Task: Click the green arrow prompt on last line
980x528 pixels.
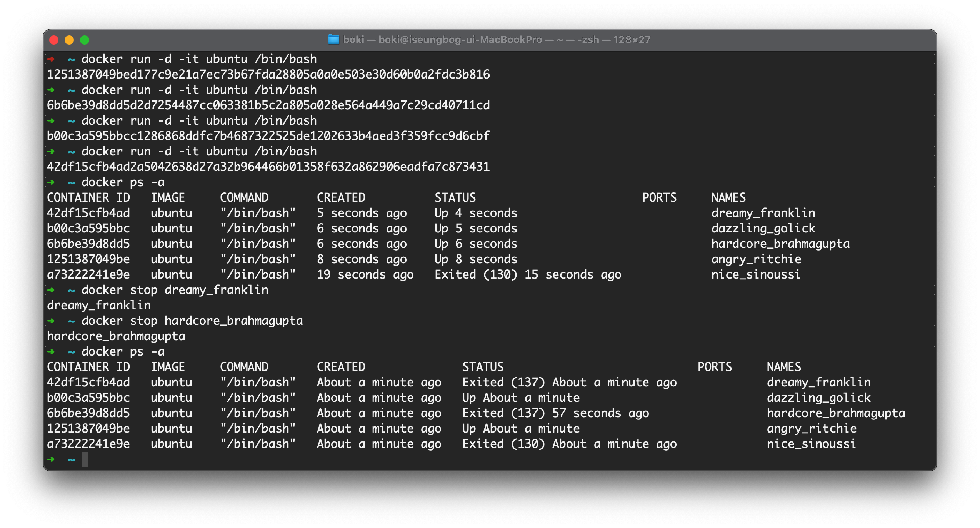Action: (51, 459)
